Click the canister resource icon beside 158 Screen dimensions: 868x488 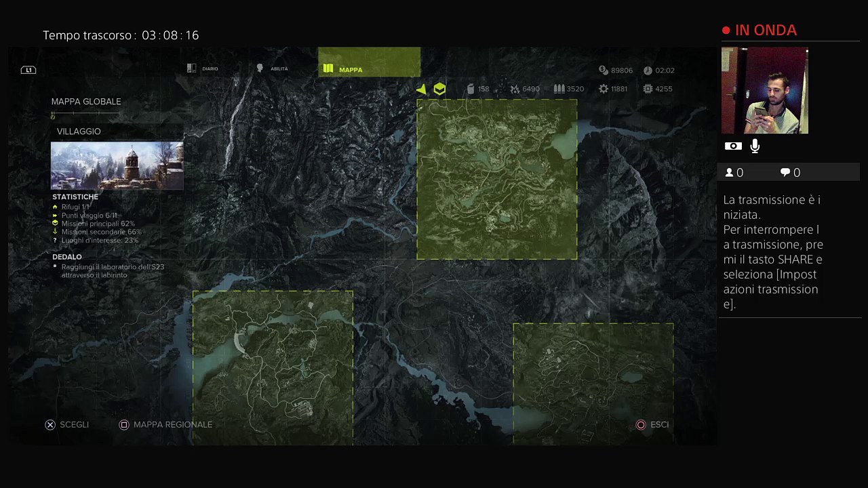[471, 89]
